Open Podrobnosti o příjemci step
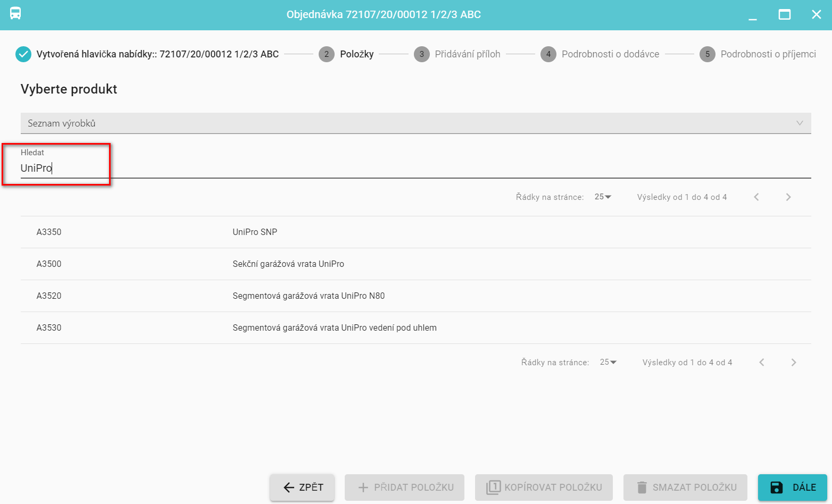The width and height of the screenshot is (832, 504). [x=768, y=54]
